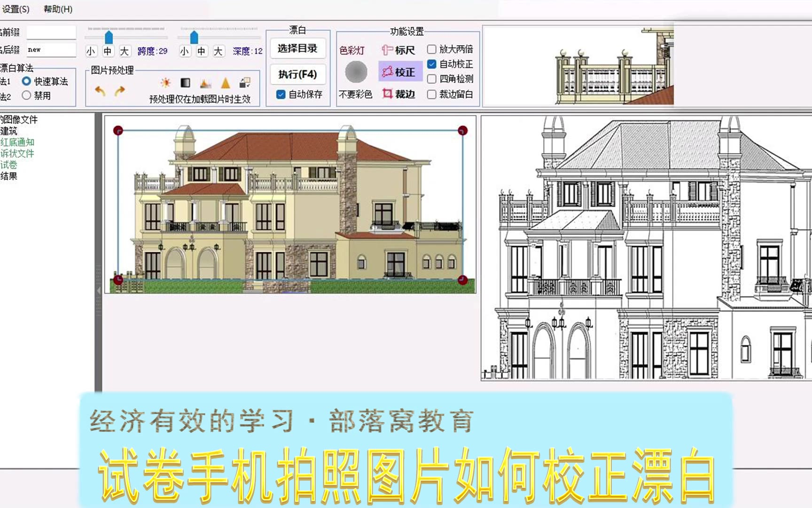The image size is (812, 508).
Task: Open the 帮助(H) menu
Action: pos(58,9)
